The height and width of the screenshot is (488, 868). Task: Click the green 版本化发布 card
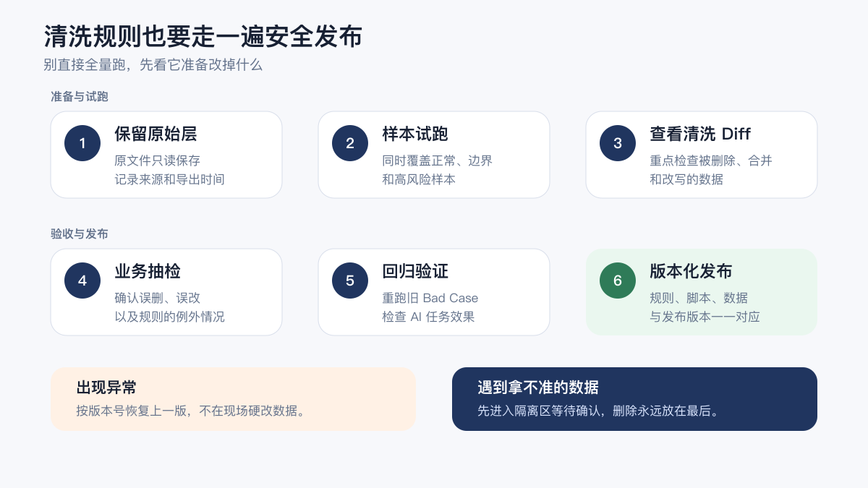[702, 292]
